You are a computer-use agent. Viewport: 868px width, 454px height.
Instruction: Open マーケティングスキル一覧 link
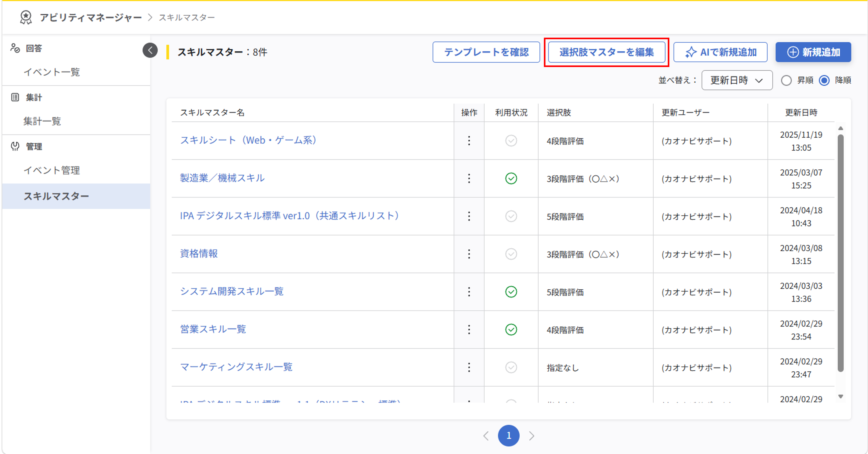coord(236,367)
